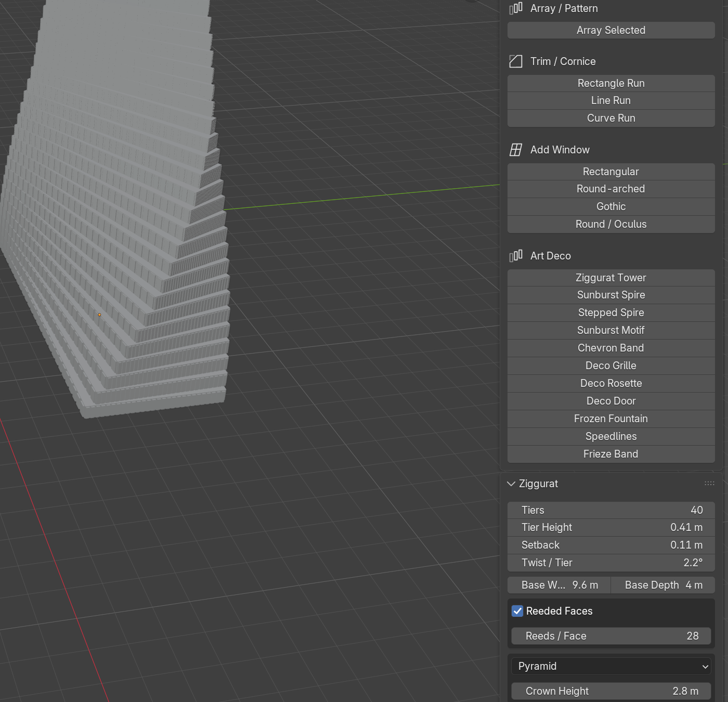Add a Round-arched window
Screen dimensions: 728x702
(611, 189)
